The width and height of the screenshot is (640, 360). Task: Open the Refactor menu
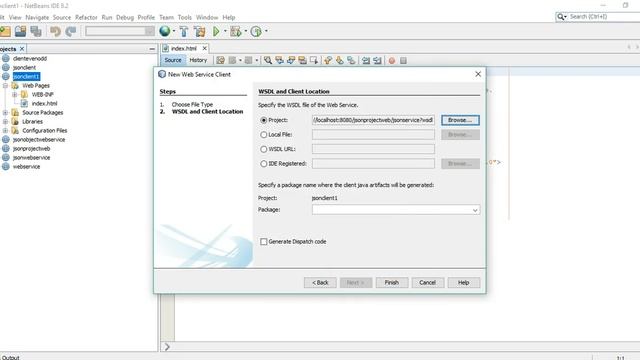coord(86,18)
